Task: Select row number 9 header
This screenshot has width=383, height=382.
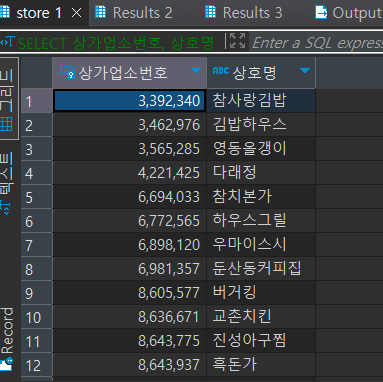Action: pos(37,293)
